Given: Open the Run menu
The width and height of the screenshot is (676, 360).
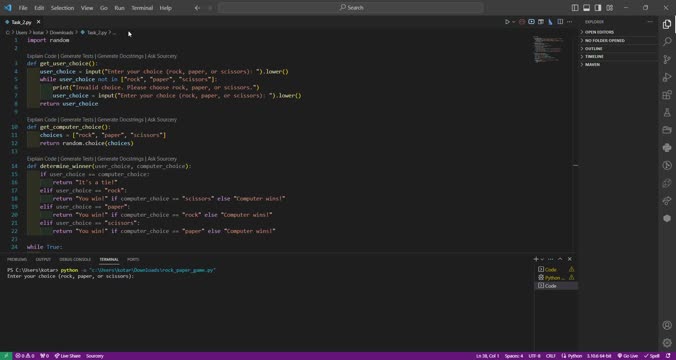Looking at the screenshot, I should click(119, 8).
